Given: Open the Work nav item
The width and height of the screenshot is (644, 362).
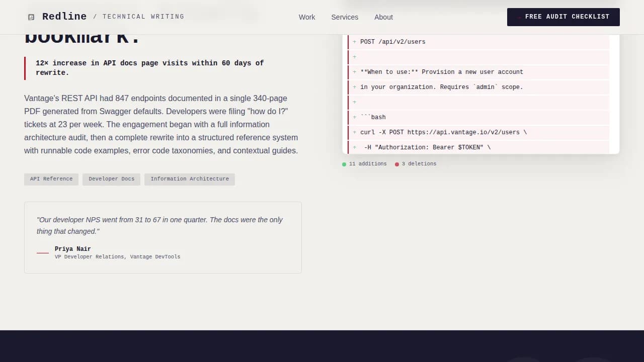Looking at the screenshot, I should (x=307, y=17).
